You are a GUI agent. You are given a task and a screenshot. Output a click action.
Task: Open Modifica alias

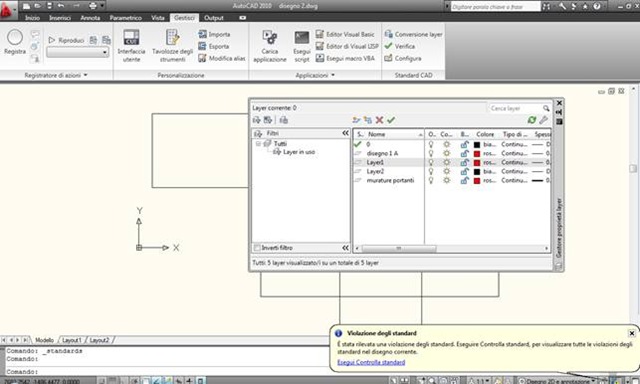tap(222, 58)
